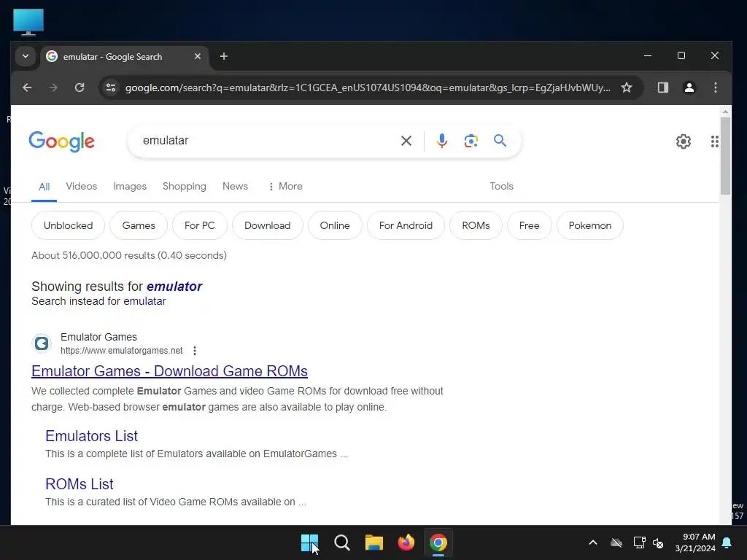Go to Google homepage via logo
Viewport: 747px width, 560px height.
[x=62, y=141]
